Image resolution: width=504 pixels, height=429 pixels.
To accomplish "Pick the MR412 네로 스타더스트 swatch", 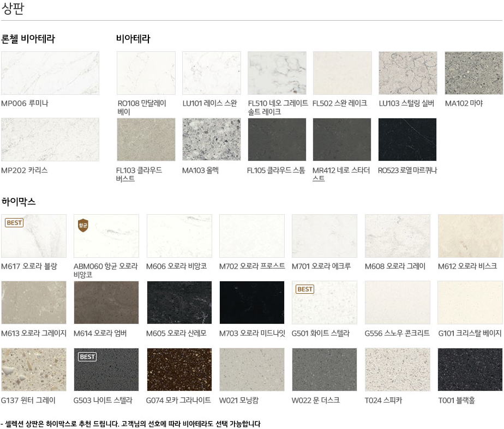I will (342, 140).
